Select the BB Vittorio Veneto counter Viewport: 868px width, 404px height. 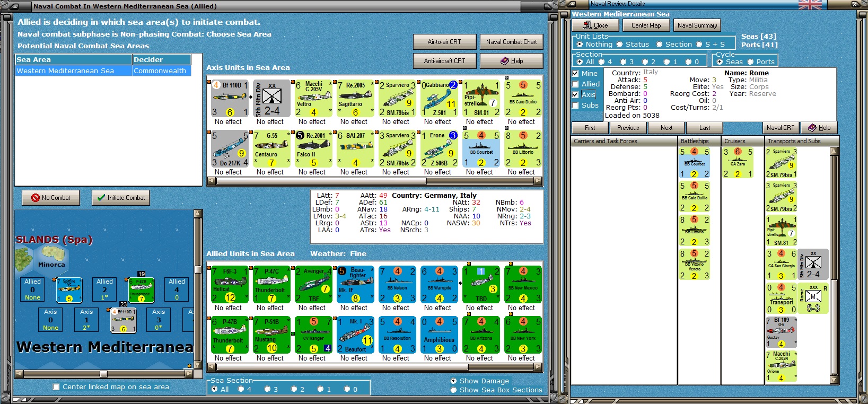(x=694, y=265)
